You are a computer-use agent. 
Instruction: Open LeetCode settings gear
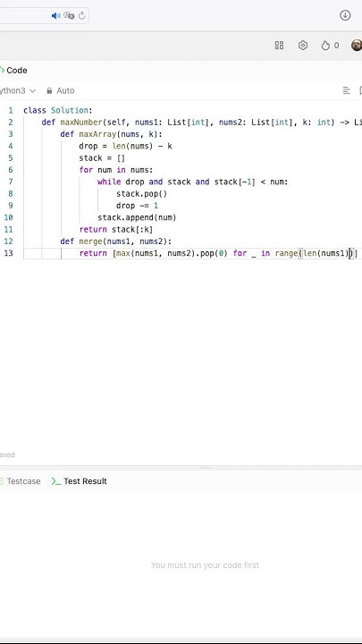click(x=303, y=46)
